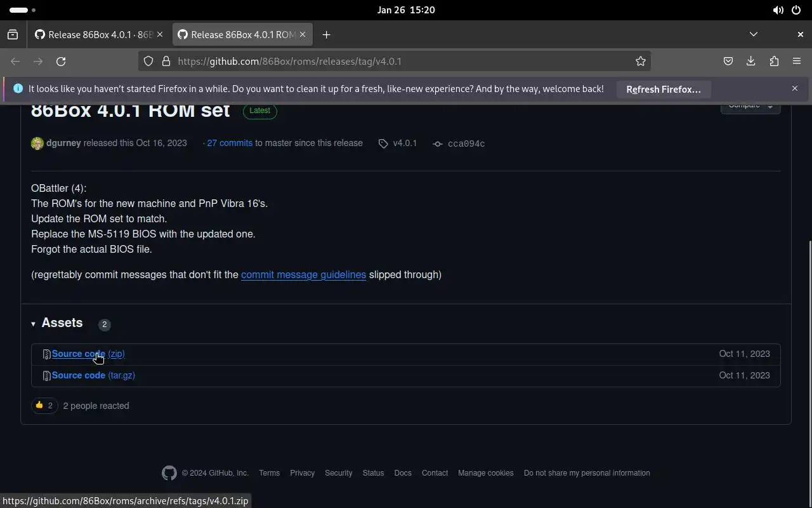Click Assets count badge 2

105,324
